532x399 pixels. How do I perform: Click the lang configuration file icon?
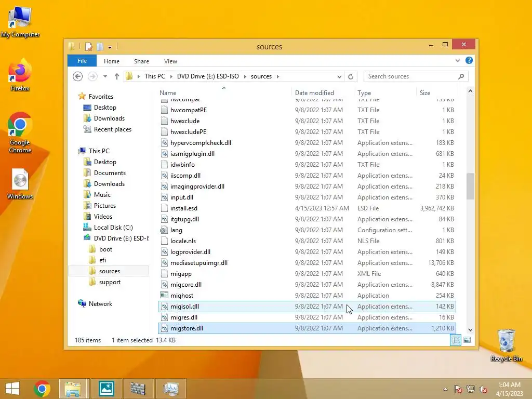164,230
